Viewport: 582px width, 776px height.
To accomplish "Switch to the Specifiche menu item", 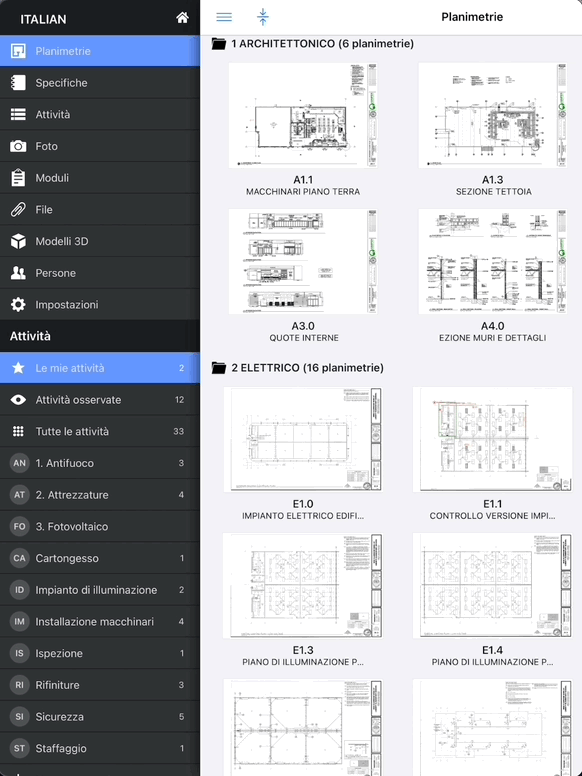I will (x=100, y=83).
